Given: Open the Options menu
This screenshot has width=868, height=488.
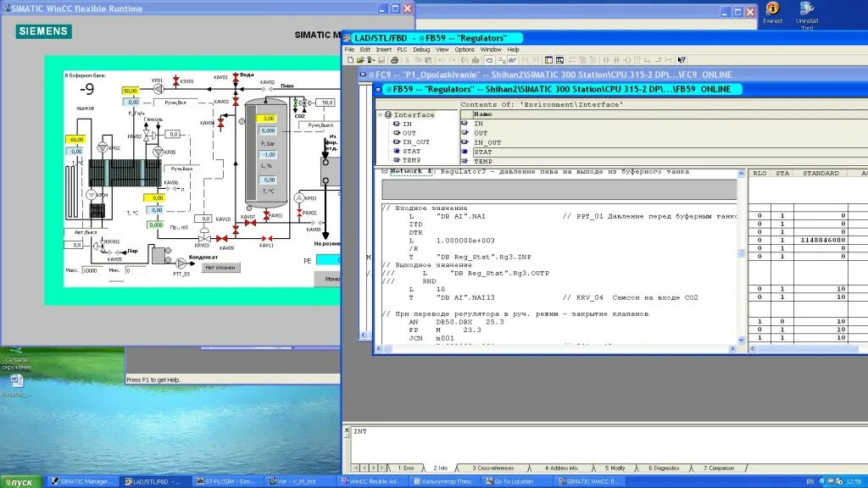Looking at the screenshot, I should pyautogui.click(x=465, y=50).
